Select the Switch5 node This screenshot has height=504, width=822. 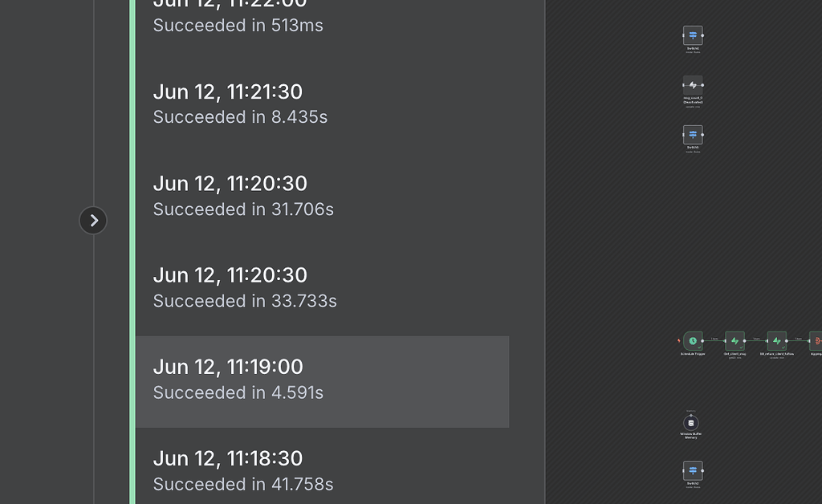point(691,136)
